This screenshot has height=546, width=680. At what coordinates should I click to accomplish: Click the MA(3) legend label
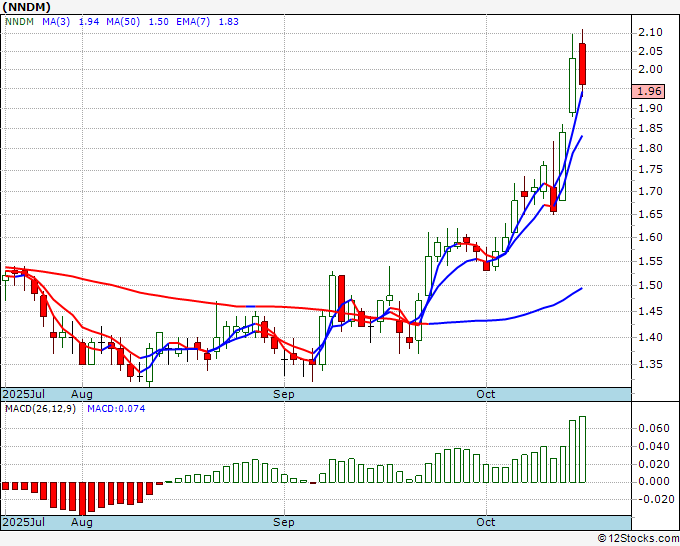pyautogui.click(x=56, y=22)
